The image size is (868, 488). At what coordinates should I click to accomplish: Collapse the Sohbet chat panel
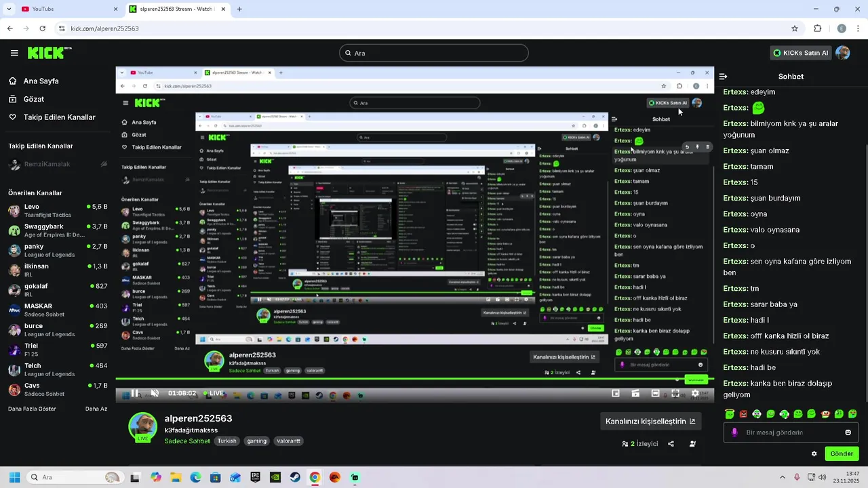pos(723,77)
